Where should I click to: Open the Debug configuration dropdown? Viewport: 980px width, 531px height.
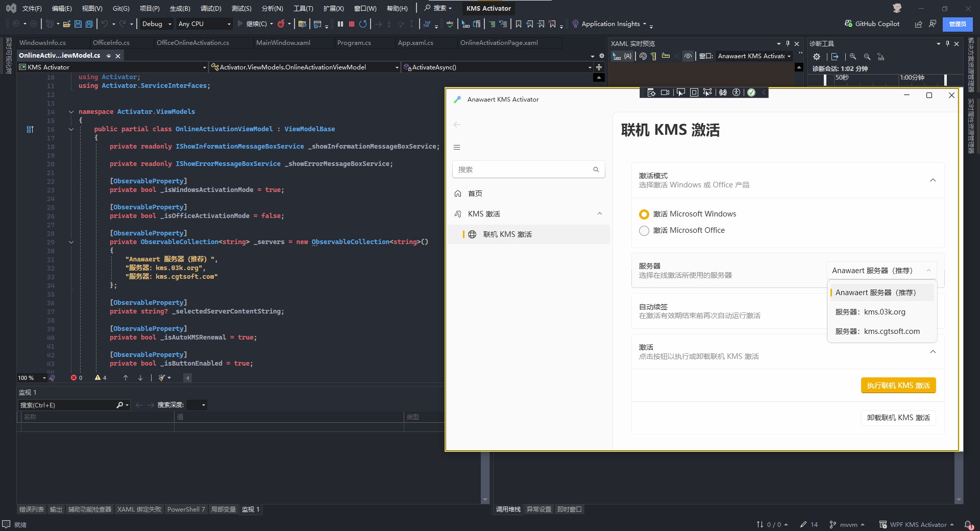156,24
